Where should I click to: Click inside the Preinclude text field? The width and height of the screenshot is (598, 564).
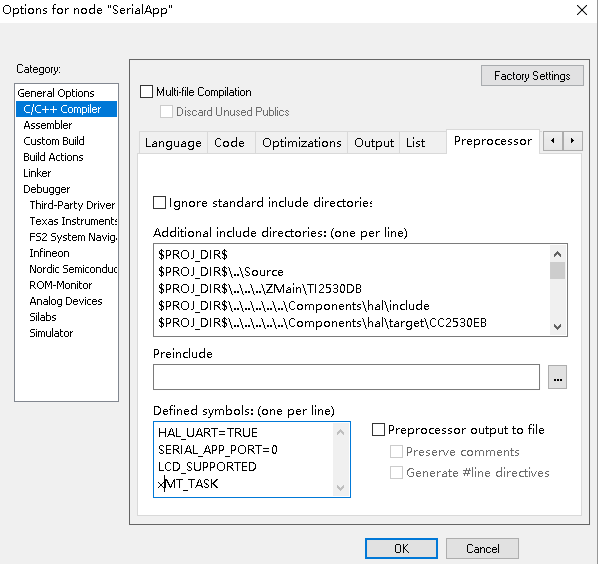346,377
